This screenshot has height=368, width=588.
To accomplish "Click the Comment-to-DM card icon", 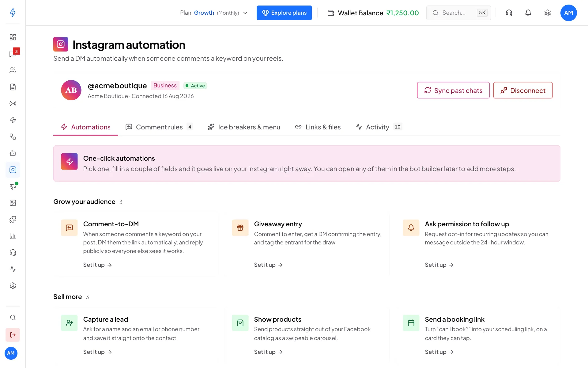I will [69, 228].
